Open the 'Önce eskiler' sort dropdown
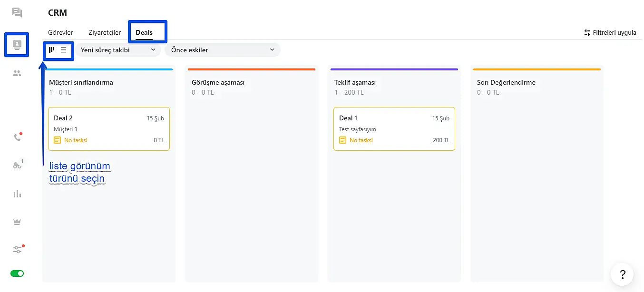Screen dimensions: 644x292 (222, 50)
